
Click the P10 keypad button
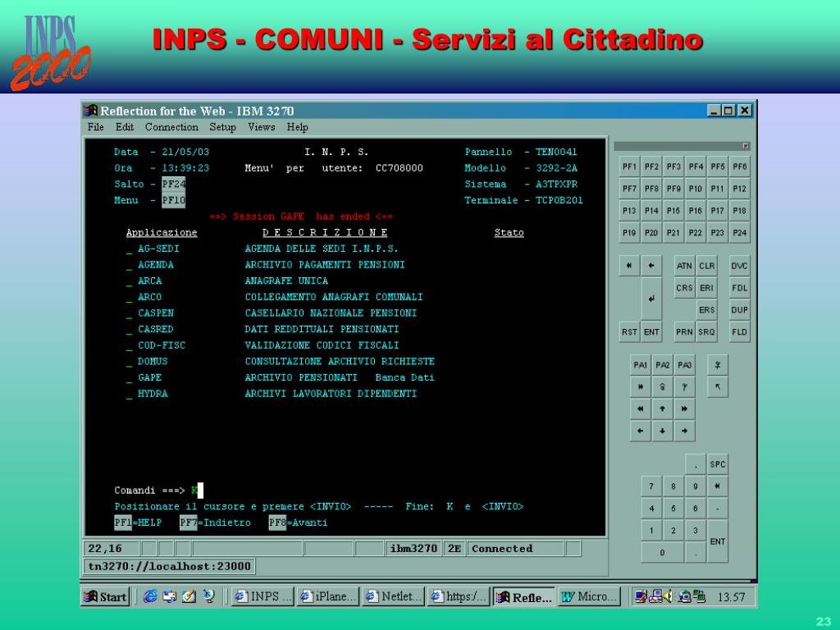(x=696, y=189)
